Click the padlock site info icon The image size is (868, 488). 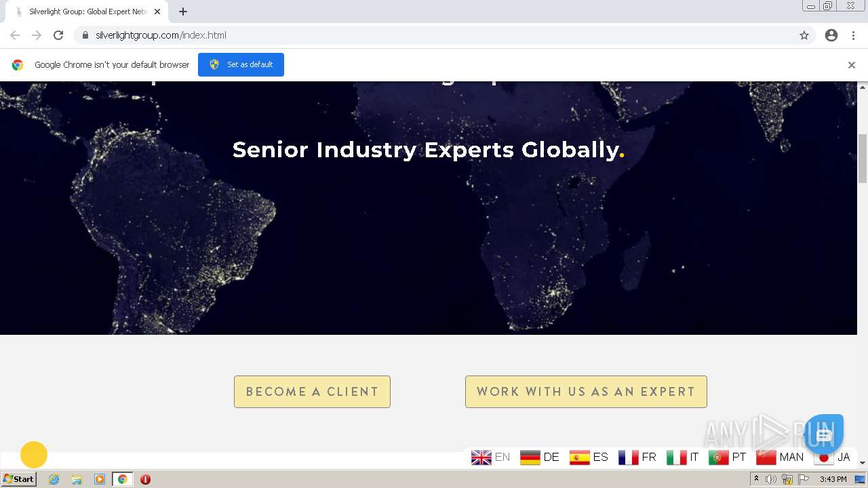coord(85,35)
